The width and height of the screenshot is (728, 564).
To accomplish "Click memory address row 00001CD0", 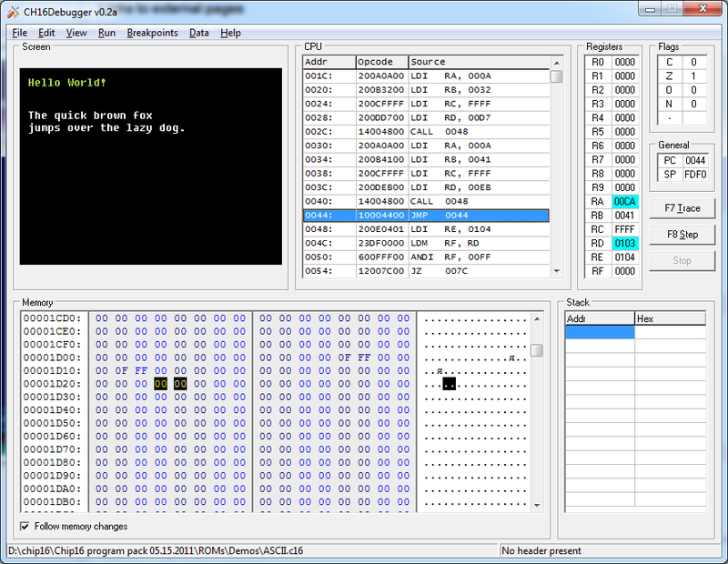I will click(52, 318).
